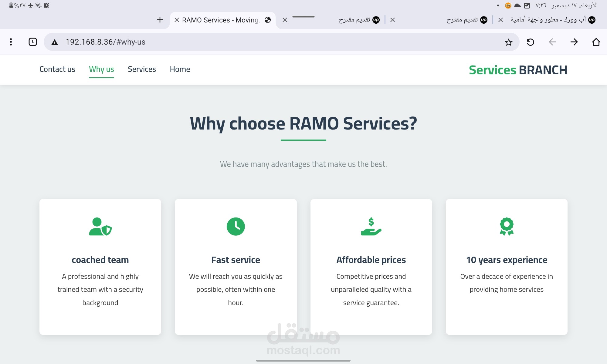
Task: Bookmark page with the star icon
Action: click(x=508, y=42)
